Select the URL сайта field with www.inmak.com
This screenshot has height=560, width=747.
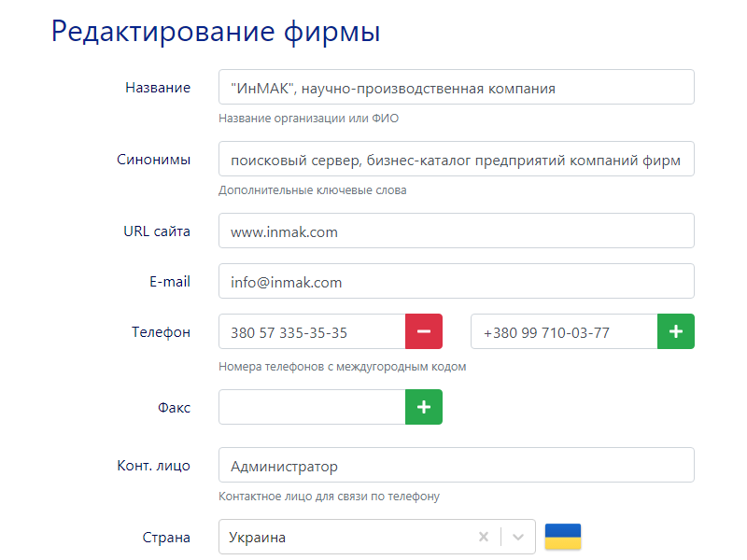click(x=456, y=231)
